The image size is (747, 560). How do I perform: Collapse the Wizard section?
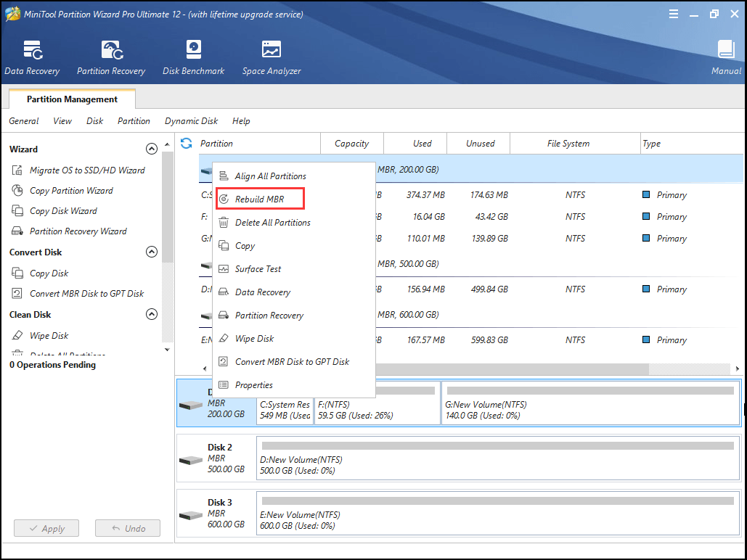point(152,149)
